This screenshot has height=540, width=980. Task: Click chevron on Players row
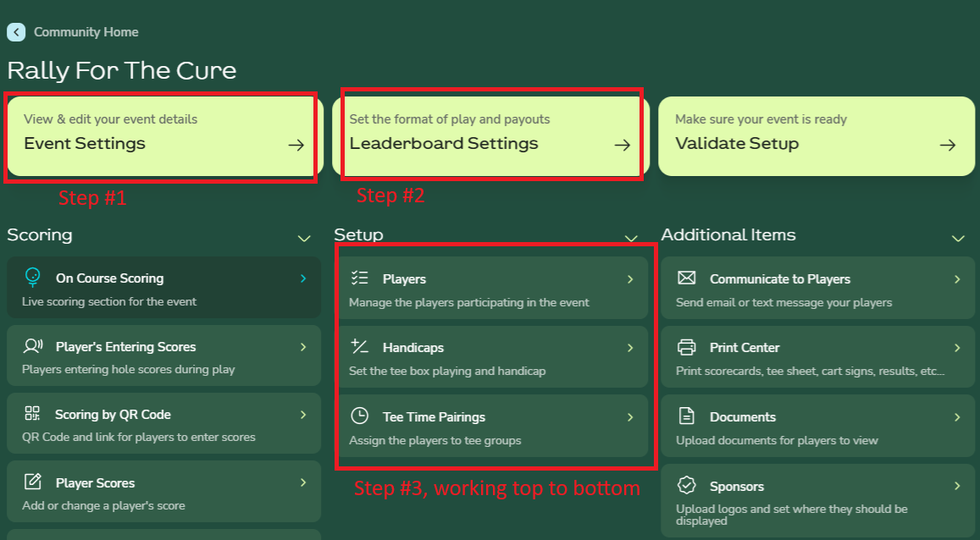coord(630,279)
